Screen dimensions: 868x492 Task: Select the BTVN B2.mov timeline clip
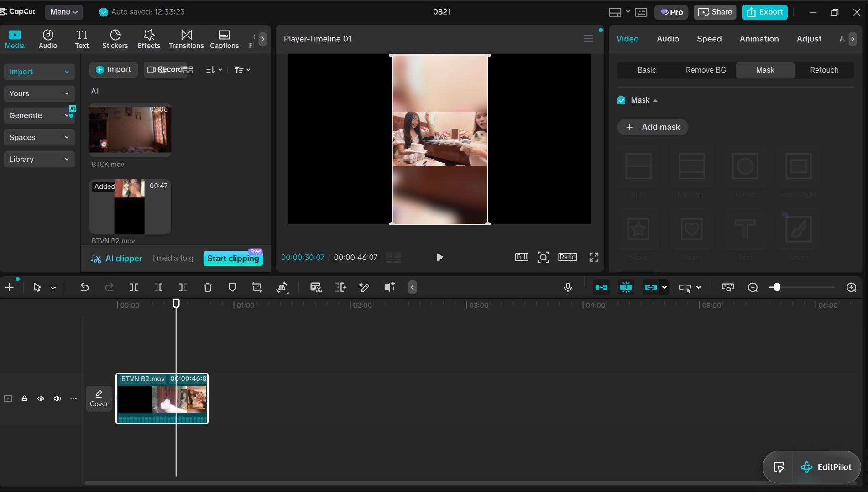coord(162,399)
